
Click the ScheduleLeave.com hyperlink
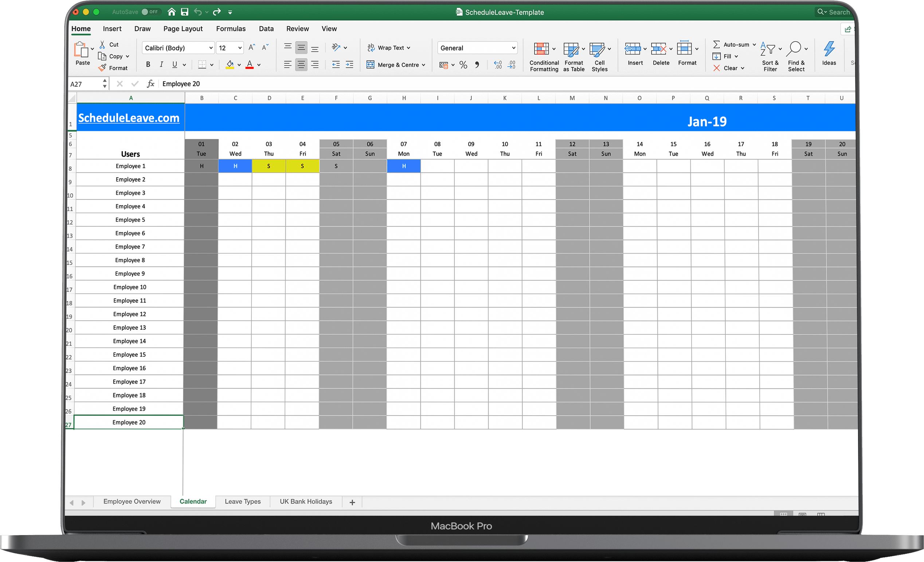coord(129,118)
